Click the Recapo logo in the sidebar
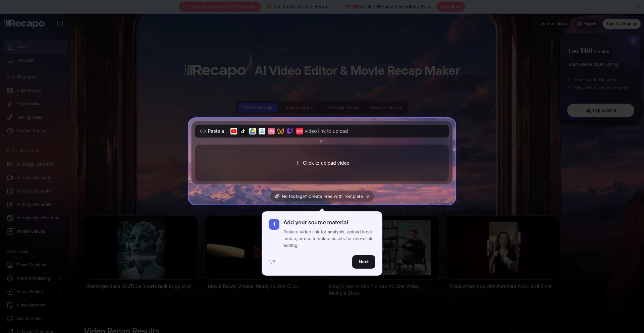The width and height of the screenshot is (644, 333). [x=24, y=23]
